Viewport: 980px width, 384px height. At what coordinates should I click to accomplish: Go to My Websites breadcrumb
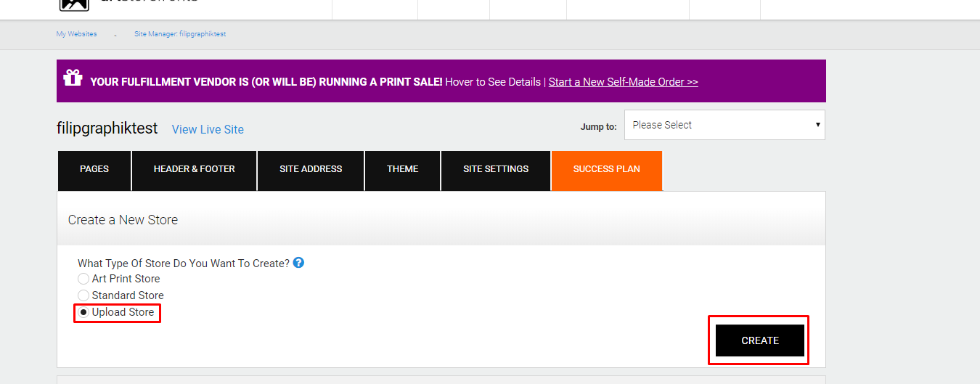coord(76,34)
